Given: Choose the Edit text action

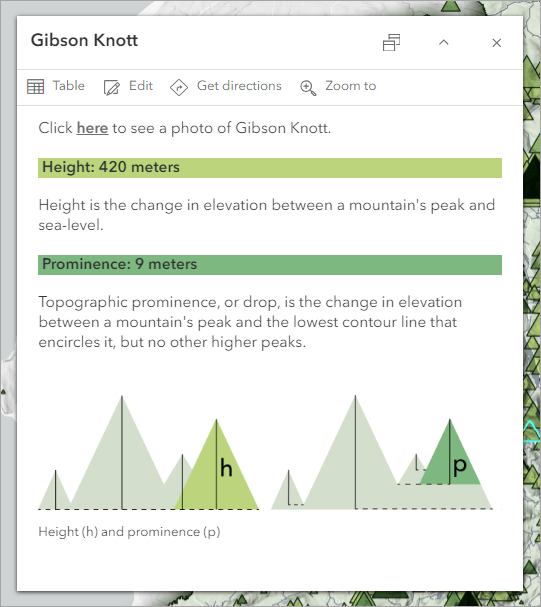Looking at the screenshot, I should coord(141,86).
